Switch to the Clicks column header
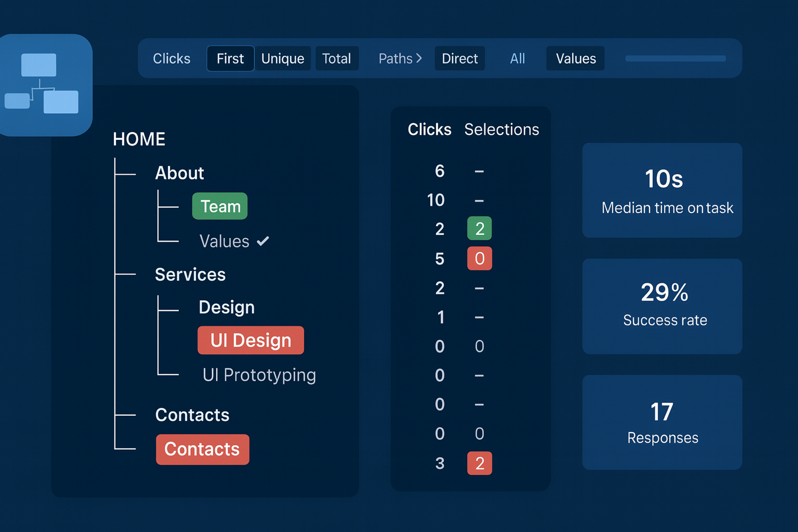 click(x=430, y=129)
